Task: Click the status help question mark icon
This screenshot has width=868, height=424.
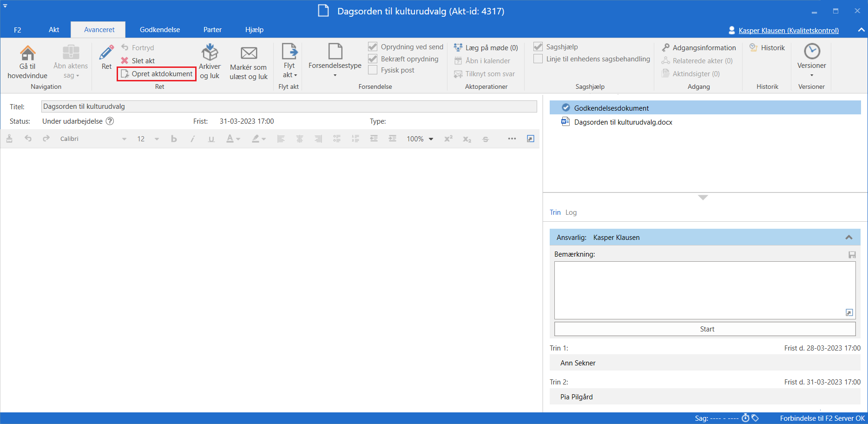Action: click(110, 121)
